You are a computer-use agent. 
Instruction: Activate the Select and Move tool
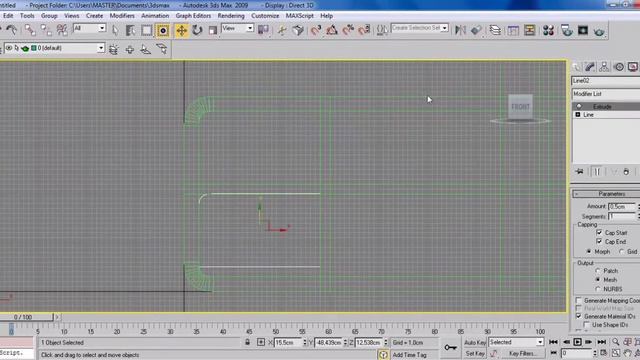point(182,30)
